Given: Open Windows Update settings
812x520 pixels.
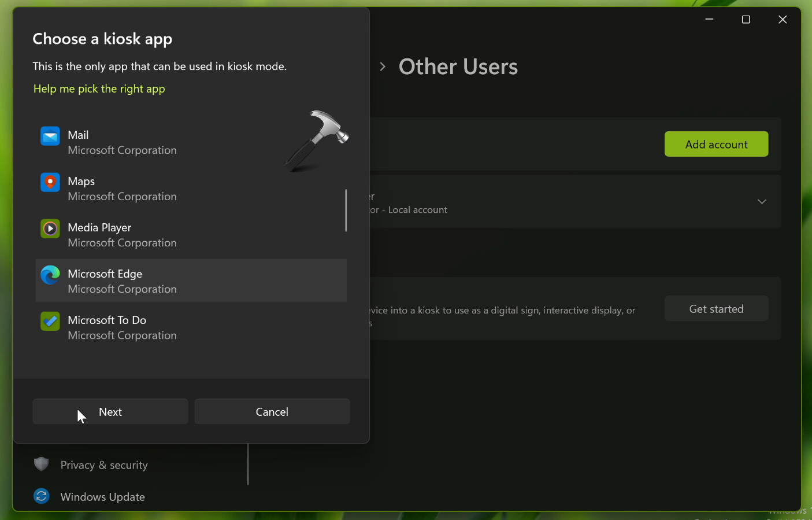Looking at the screenshot, I should pyautogui.click(x=102, y=497).
